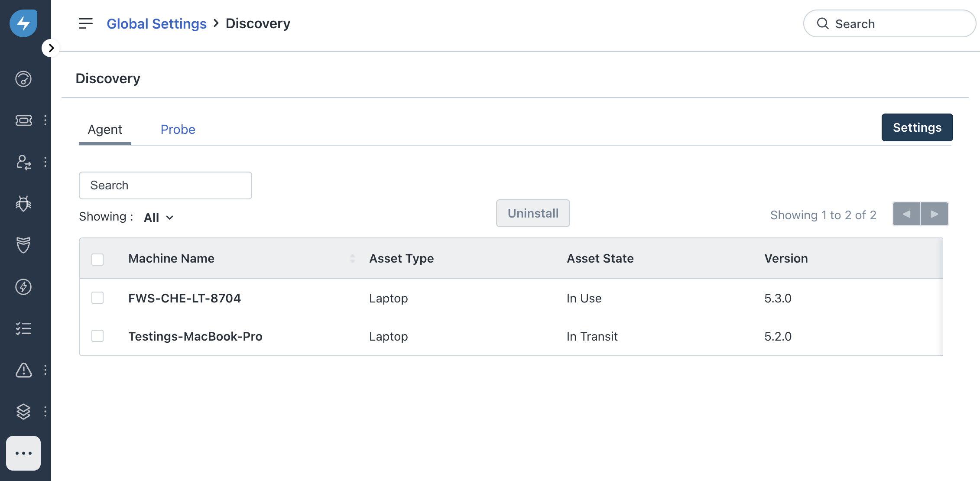Image resolution: width=980 pixels, height=481 pixels.
Task: Click the lightning bolt circle sidebar icon
Action: click(23, 287)
